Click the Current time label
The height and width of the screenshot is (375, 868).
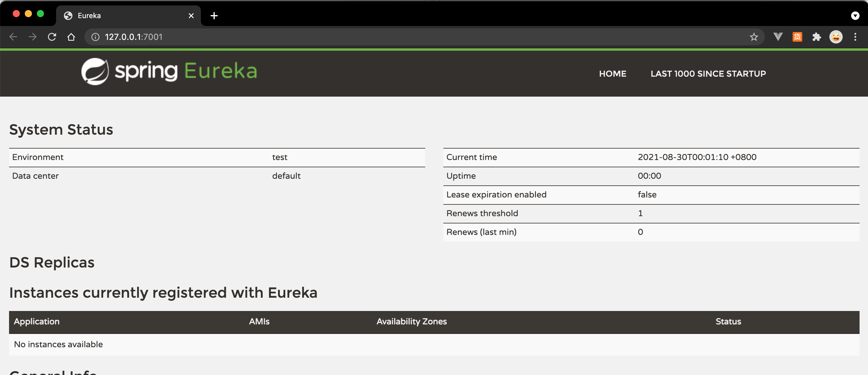point(471,157)
